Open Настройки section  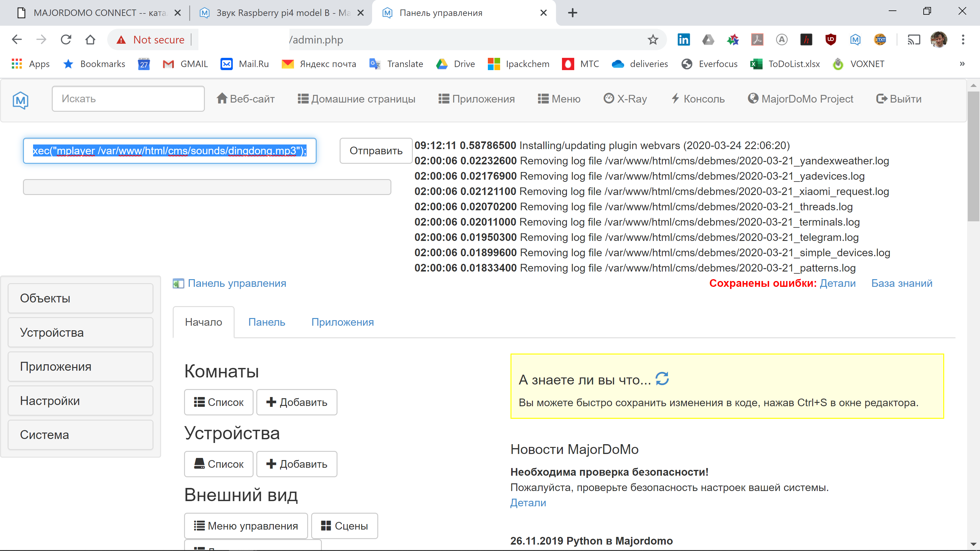click(x=80, y=400)
